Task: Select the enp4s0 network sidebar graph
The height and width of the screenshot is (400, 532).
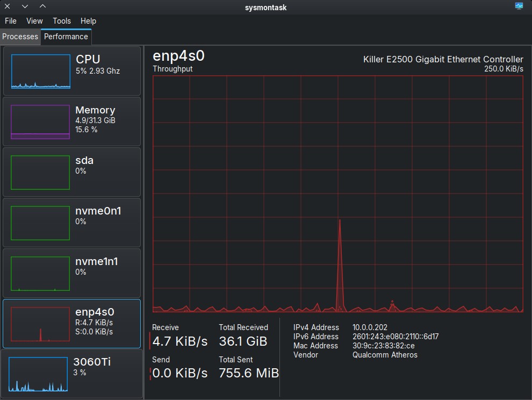Action: pyautogui.click(x=41, y=324)
